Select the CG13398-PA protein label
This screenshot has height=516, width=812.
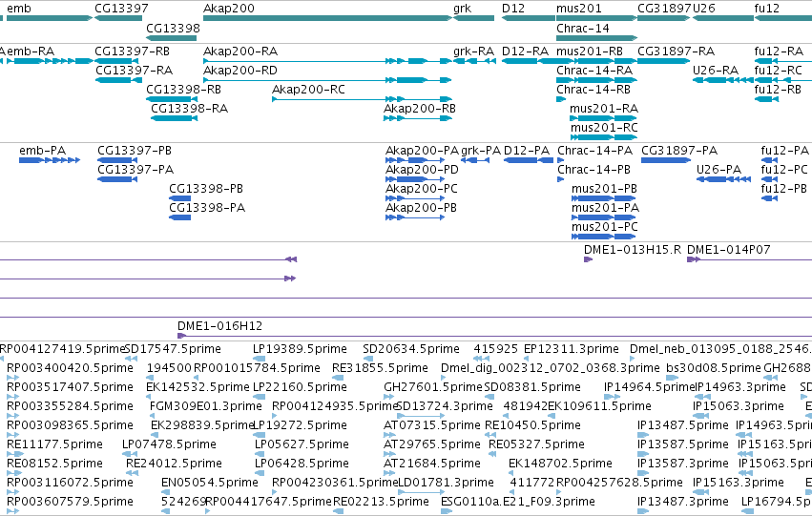[x=207, y=208]
